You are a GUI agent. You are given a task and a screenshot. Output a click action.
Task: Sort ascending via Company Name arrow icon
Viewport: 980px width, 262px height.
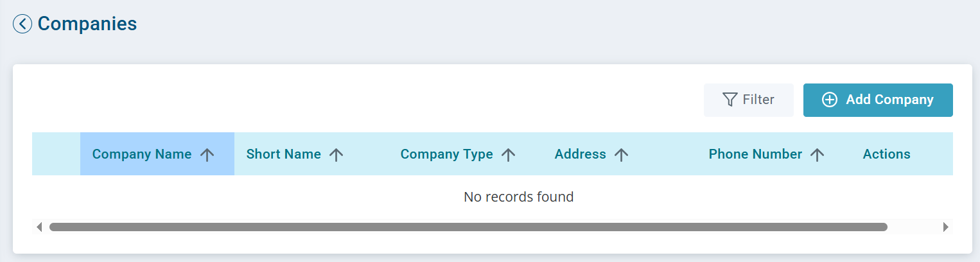tap(207, 154)
